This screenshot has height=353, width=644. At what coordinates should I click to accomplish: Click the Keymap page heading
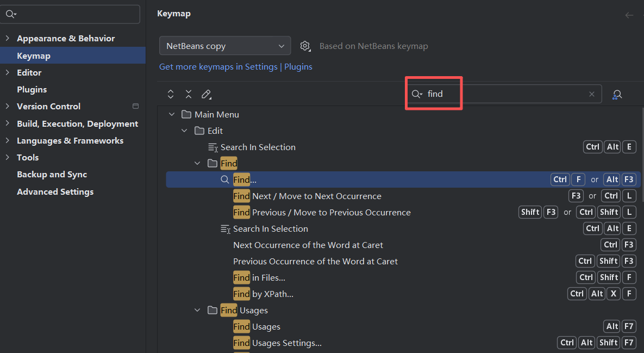point(174,14)
